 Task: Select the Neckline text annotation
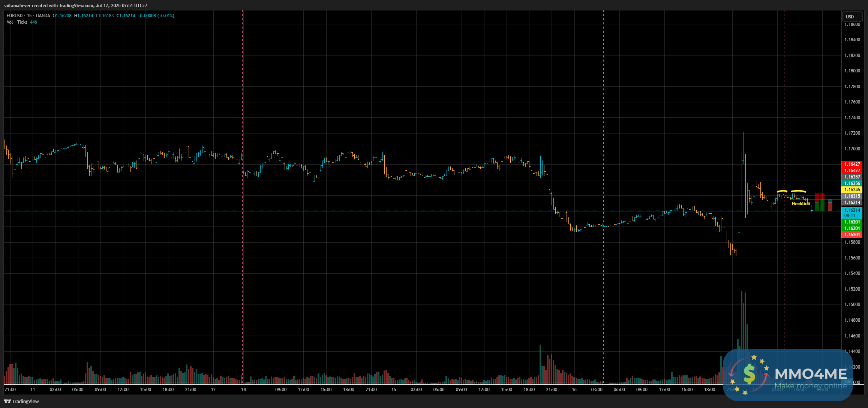point(801,204)
